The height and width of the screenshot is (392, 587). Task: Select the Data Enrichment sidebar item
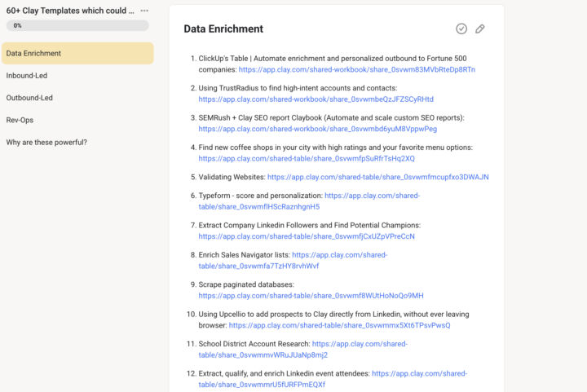77,54
